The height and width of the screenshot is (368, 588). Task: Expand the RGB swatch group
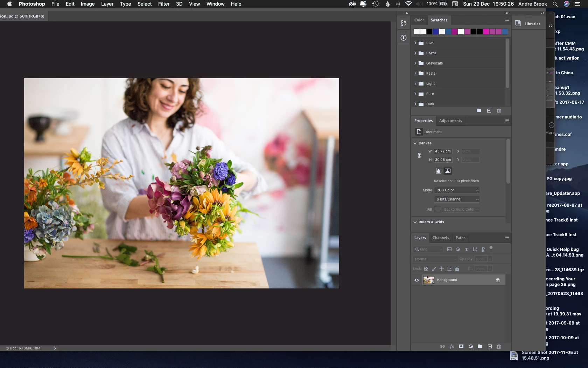point(415,43)
